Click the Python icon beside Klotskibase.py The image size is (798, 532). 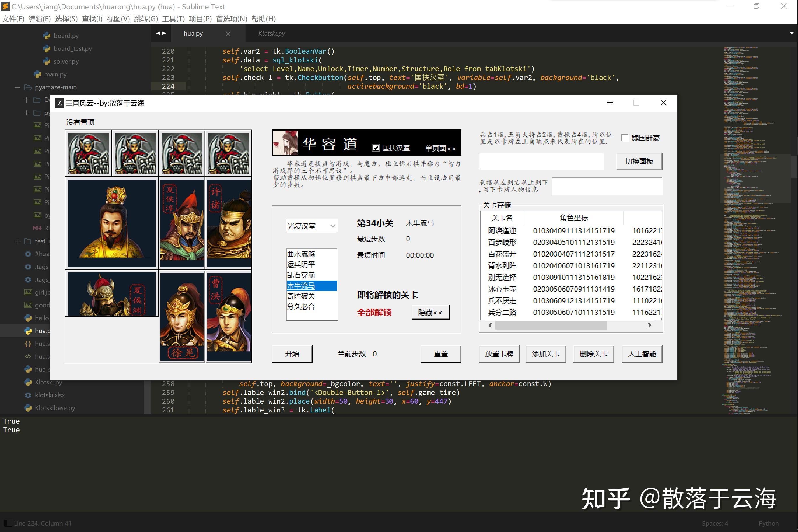tap(28, 408)
